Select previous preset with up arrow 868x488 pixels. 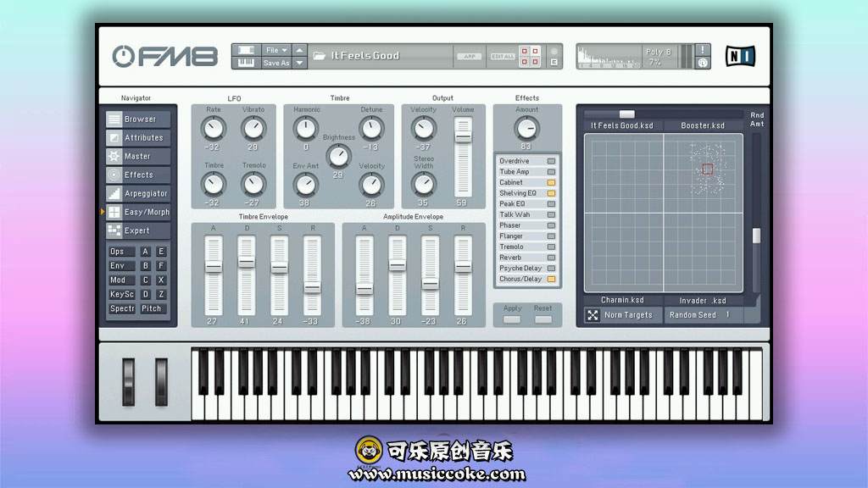(x=299, y=50)
